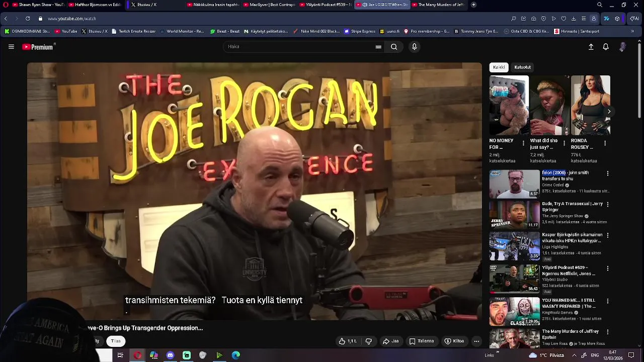Click the browser tab search magnifier

pyautogui.click(x=600, y=5)
